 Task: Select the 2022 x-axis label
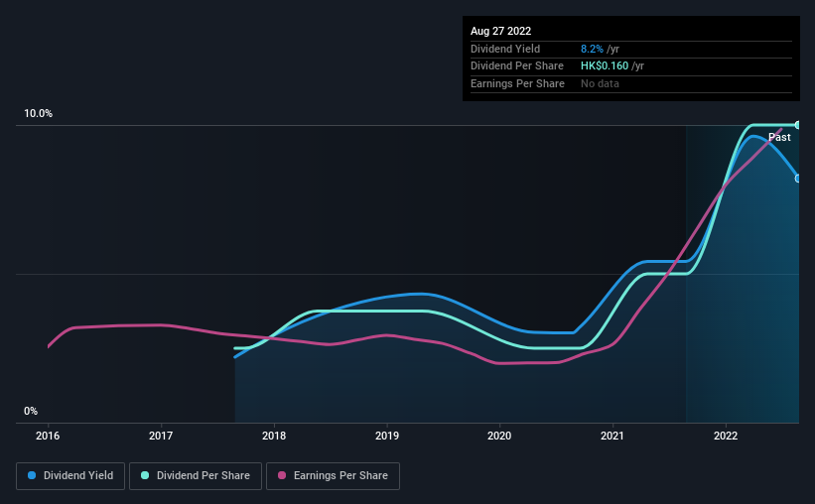tap(726, 436)
